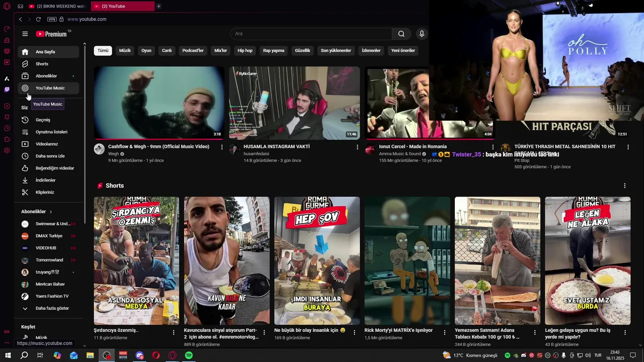Open DMAX Turkiye subscription channel
Image resolution: width=644 pixels, height=362 pixels.
tap(49, 236)
